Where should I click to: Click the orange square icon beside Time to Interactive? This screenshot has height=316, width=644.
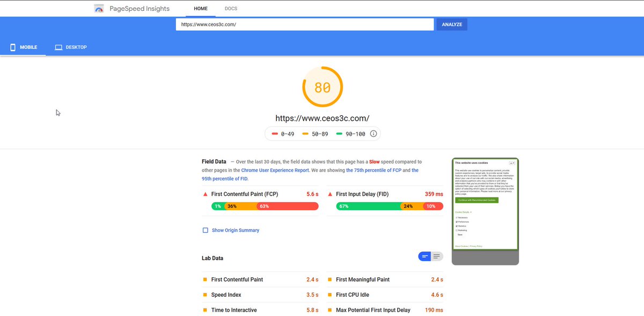coord(204,310)
